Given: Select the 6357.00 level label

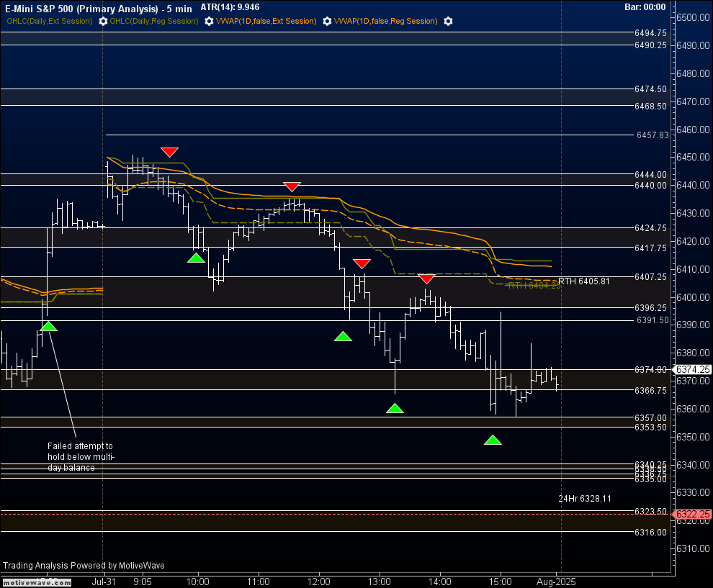Looking at the screenshot, I should pyautogui.click(x=650, y=417).
